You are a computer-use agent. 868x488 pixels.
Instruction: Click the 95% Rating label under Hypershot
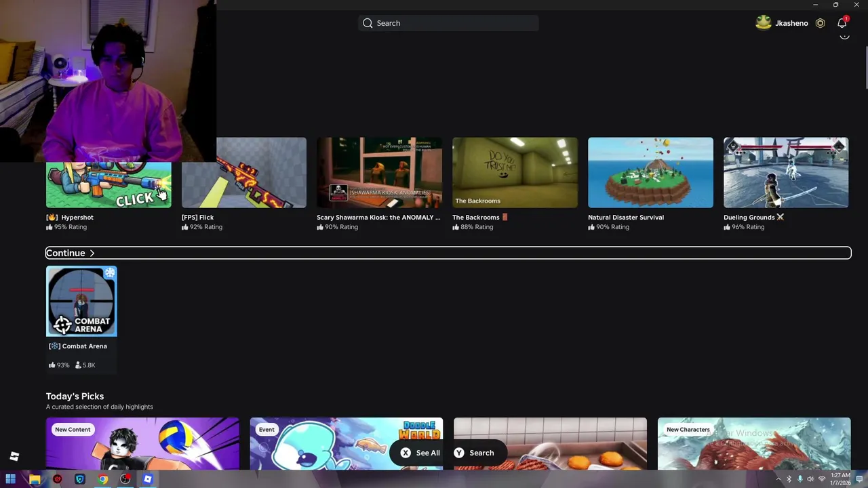click(66, 227)
